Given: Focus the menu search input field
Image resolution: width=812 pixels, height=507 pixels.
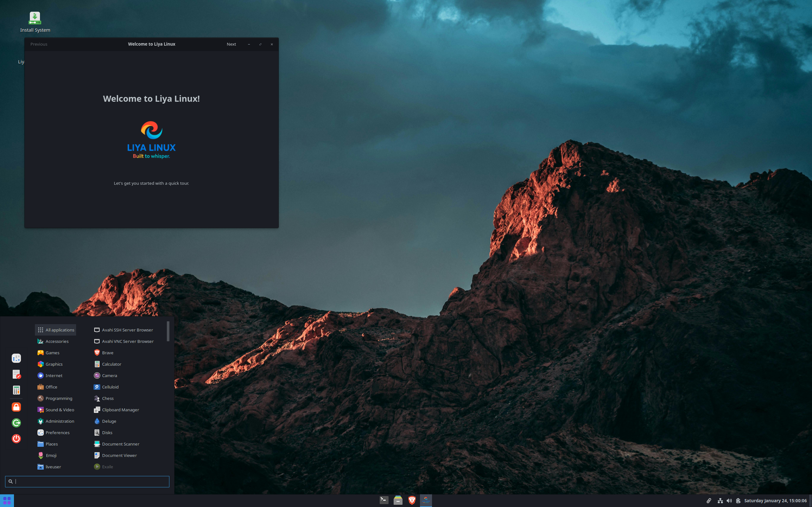Looking at the screenshot, I should pyautogui.click(x=87, y=482).
